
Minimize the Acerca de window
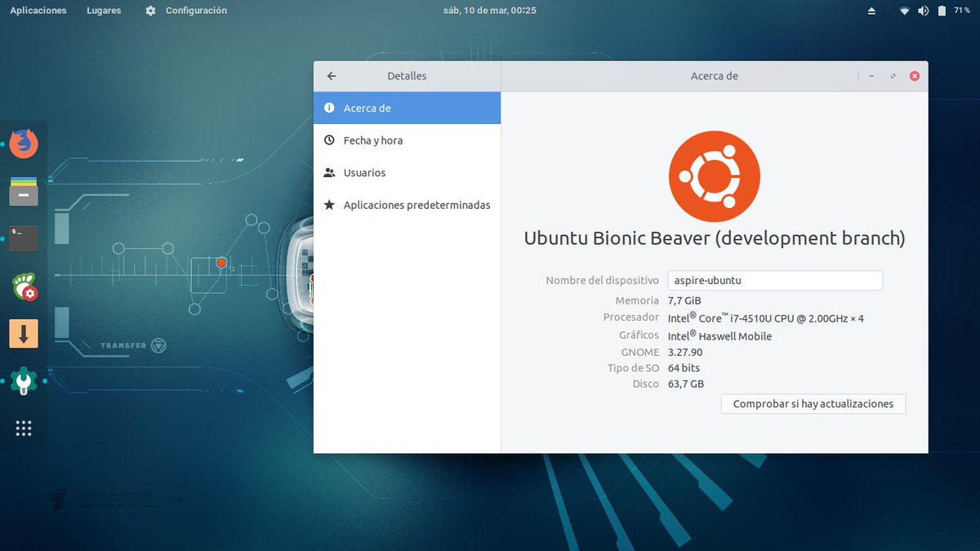(871, 76)
